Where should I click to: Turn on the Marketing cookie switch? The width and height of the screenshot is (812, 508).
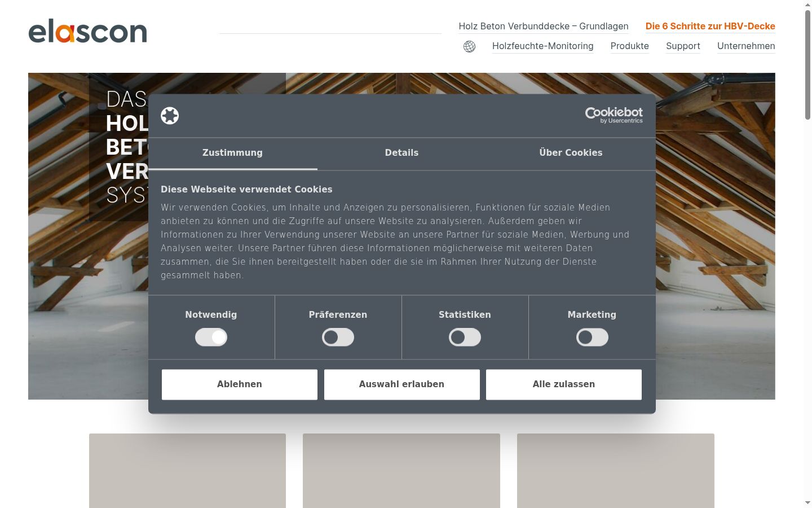pos(592,337)
